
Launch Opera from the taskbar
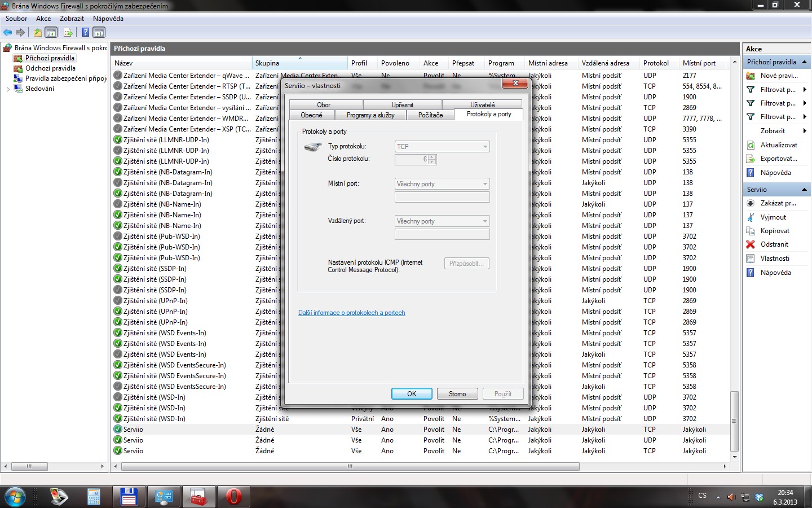233,497
